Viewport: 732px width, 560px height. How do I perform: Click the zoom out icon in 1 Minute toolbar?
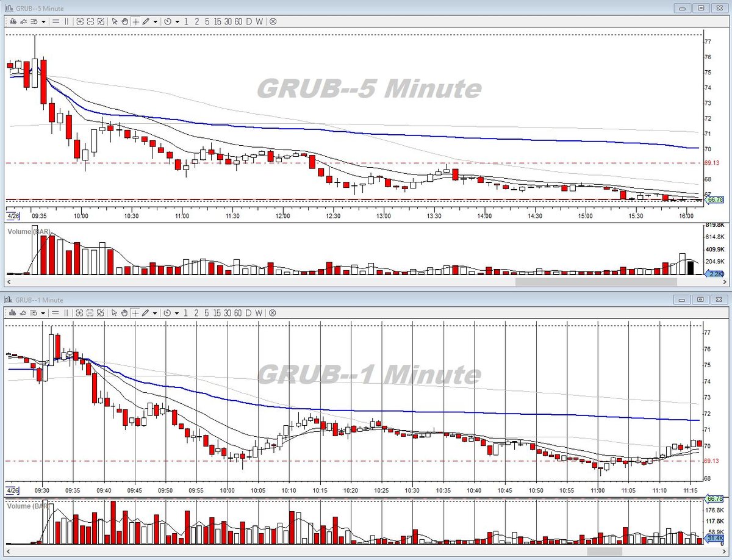click(90, 312)
